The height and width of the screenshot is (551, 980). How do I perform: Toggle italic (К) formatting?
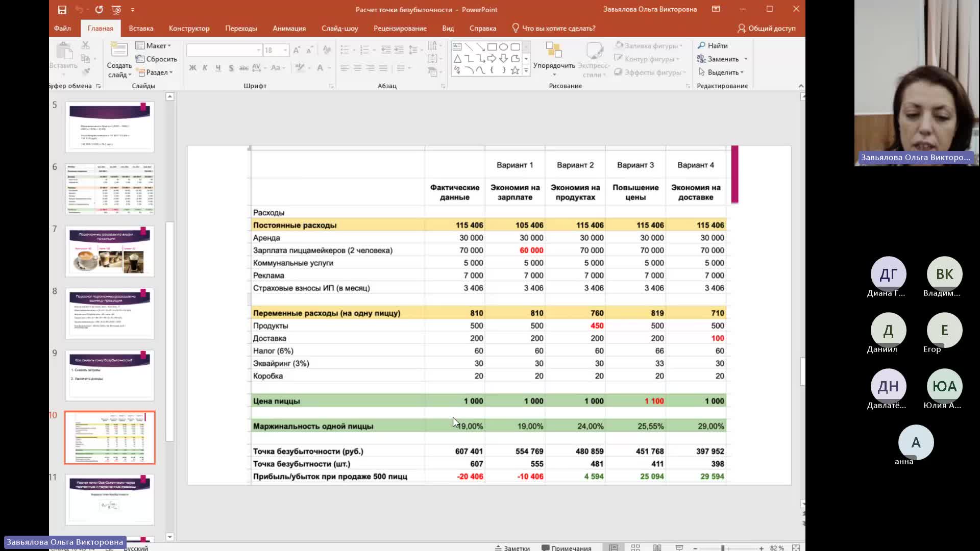pos(205,68)
